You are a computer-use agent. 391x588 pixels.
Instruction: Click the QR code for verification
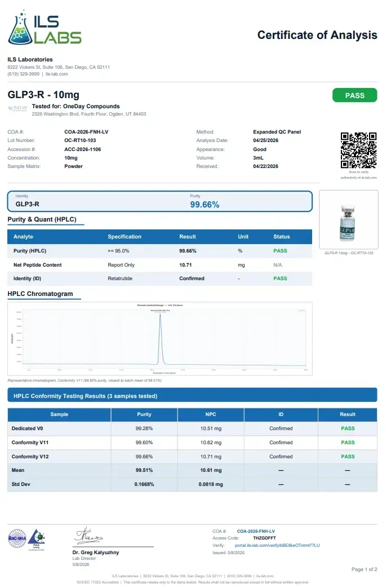point(358,150)
